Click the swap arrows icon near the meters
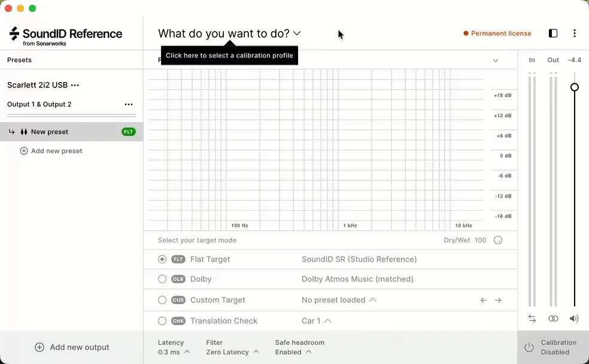The height and width of the screenshot is (364, 589). [532, 318]
